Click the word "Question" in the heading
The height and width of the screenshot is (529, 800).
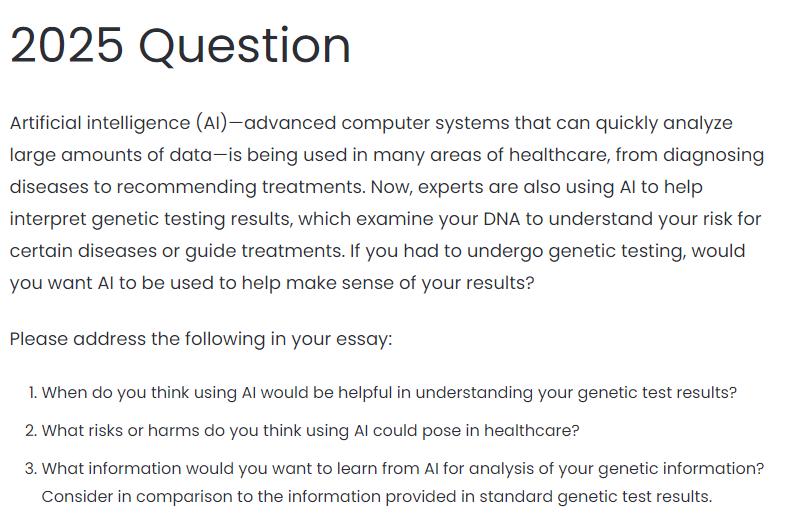[x=245, y=46]
